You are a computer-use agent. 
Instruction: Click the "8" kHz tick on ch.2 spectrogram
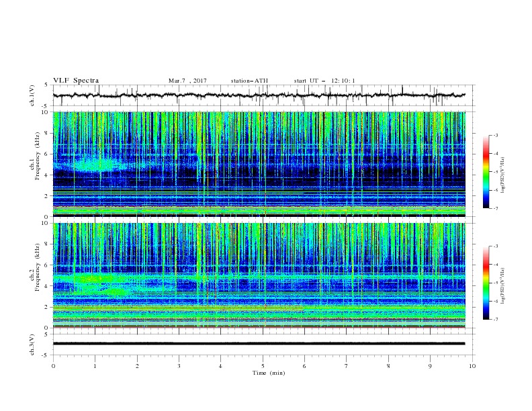(x=48, y=244)
